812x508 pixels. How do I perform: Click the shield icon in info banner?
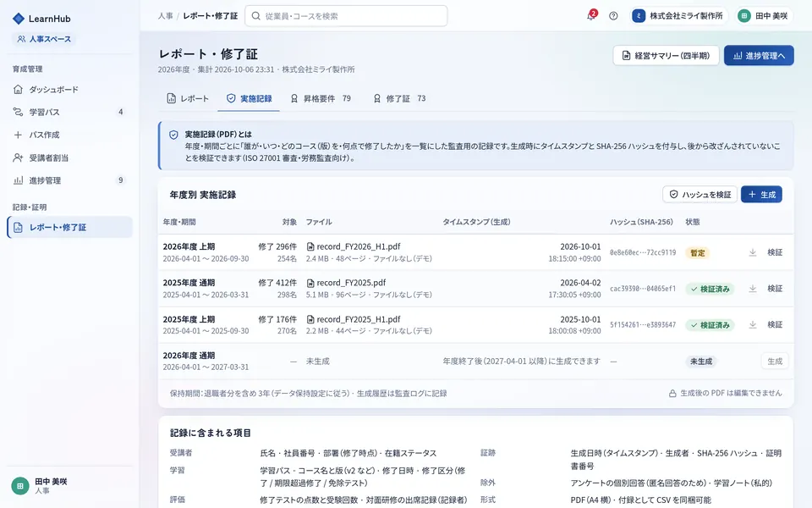[x=174, y=135]
